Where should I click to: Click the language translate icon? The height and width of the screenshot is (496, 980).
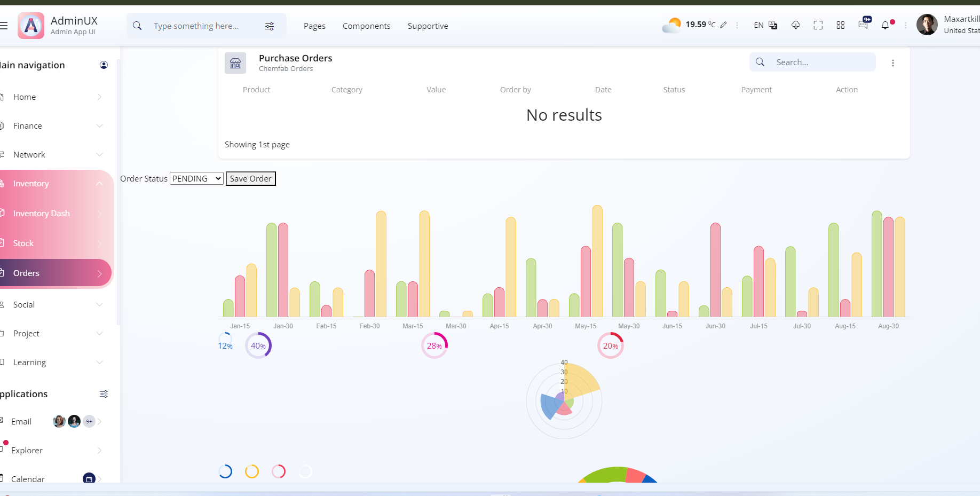[773, 25]
